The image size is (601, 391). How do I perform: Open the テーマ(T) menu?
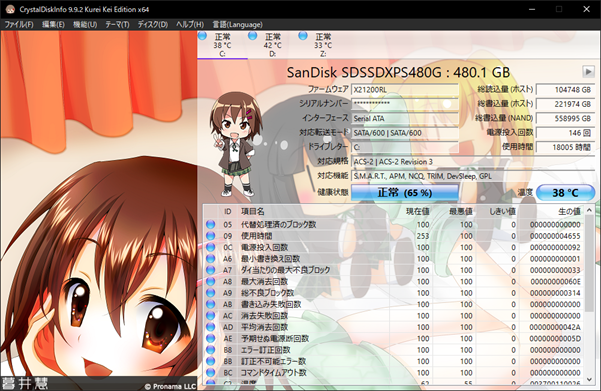pos(117,25)
